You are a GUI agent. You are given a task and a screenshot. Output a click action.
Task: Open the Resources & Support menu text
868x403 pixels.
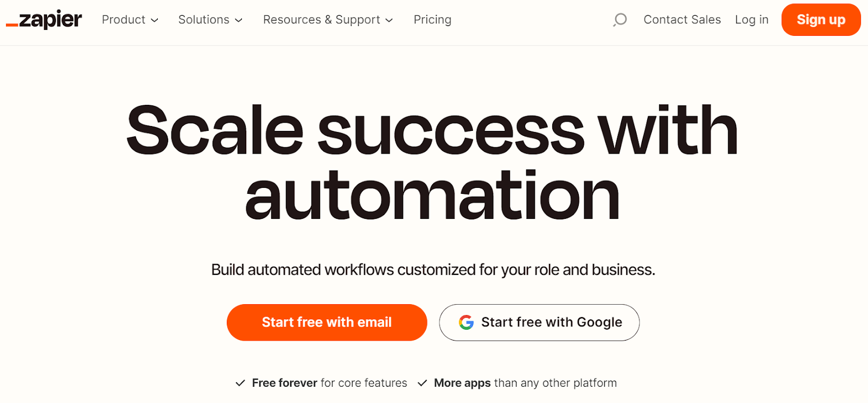[322, 20]
